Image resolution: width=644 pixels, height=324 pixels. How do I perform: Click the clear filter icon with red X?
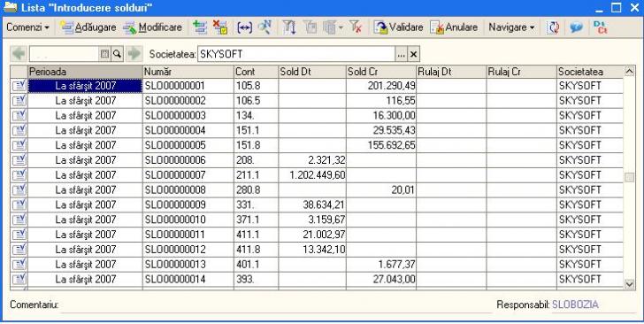356,27
